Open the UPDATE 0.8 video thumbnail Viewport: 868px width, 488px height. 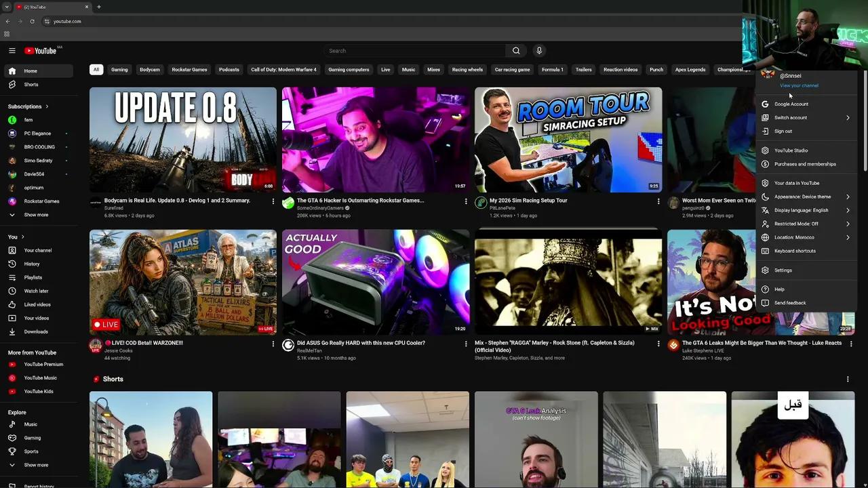coord(183,140)
